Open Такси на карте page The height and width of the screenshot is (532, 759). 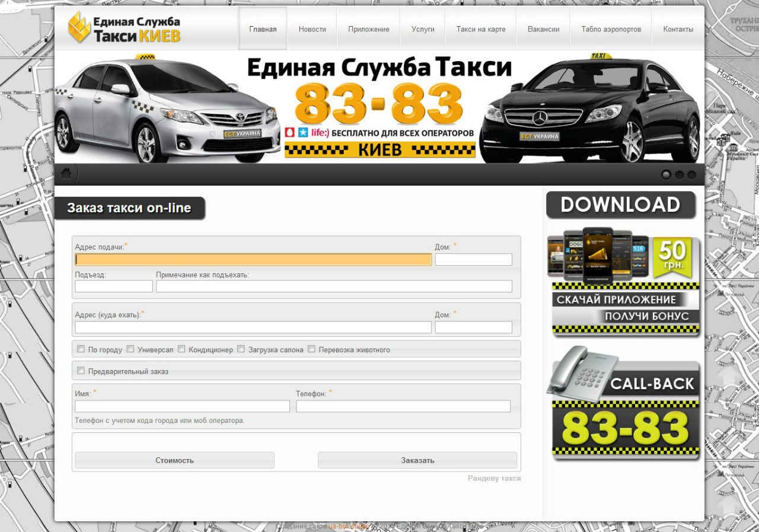pyautogui.click(x=481, y=29)
